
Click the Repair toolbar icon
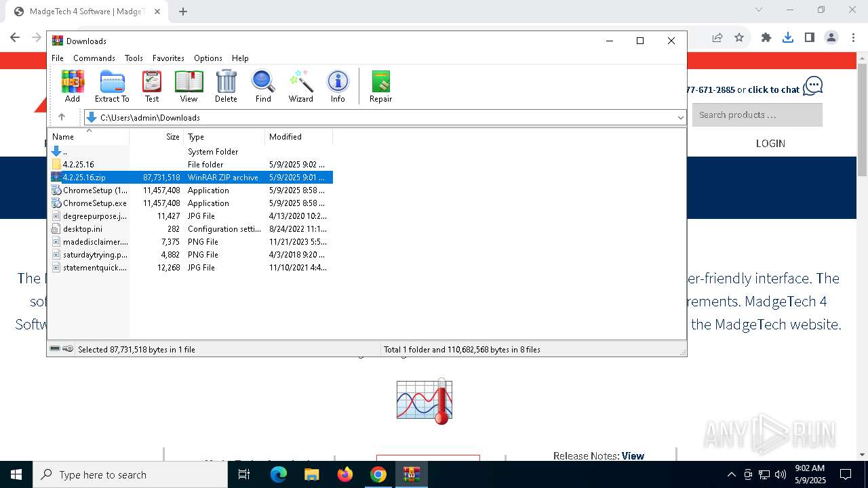[x=380, y=86]
